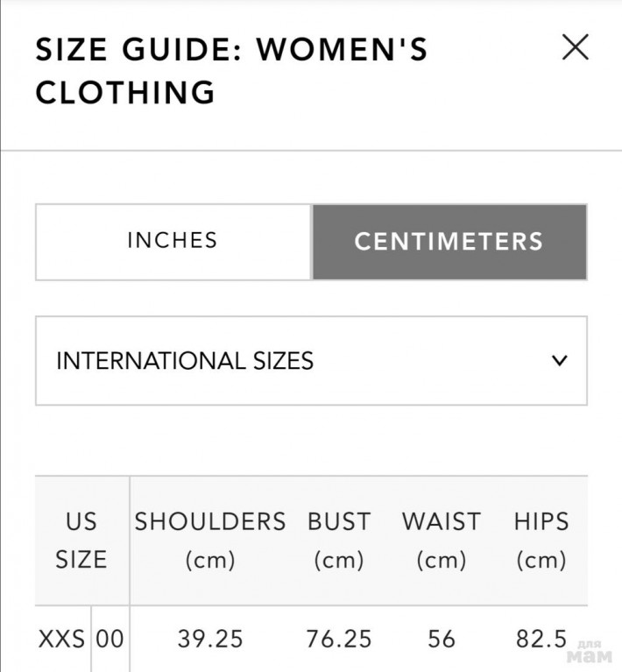Select the 00 size cell
Screen dimensions: 622x672
click(110, 639)
